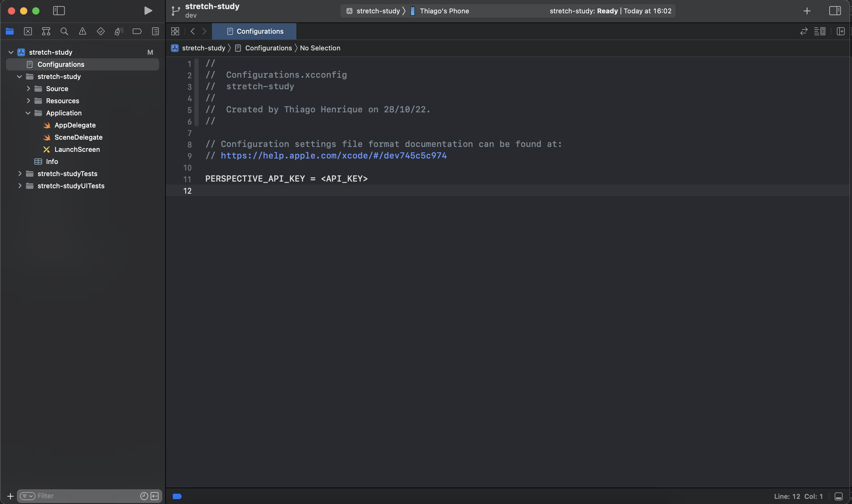Toggle the debug area with bottom-bar icon

839,496
